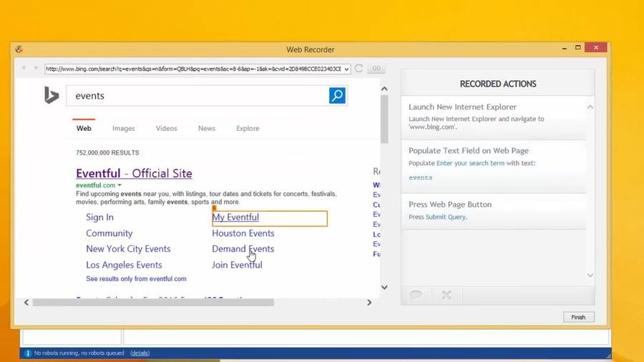Click 'See results only from eventful.com'

[137, 279]
